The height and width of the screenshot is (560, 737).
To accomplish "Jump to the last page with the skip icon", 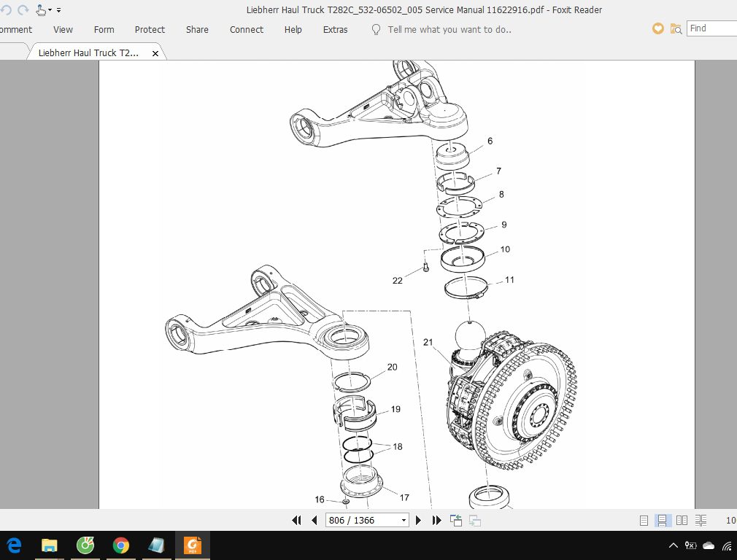I will coord(436,520).
